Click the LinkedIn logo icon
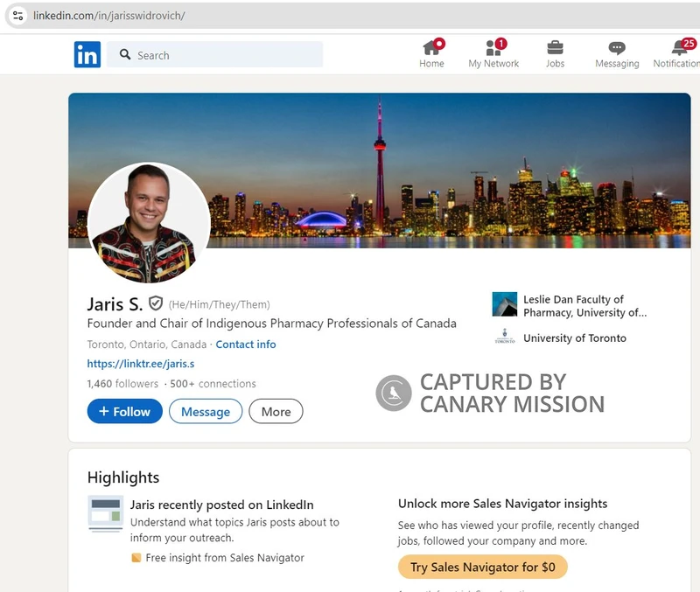Image resolution: width=700 pixels, height=592 pixels. point(87,54)
